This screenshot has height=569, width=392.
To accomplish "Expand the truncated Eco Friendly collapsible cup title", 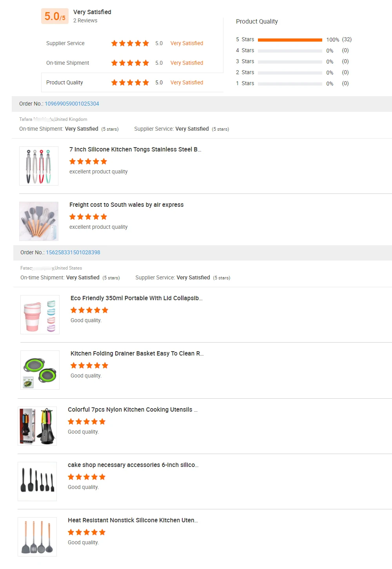I will tap(136, 298).
